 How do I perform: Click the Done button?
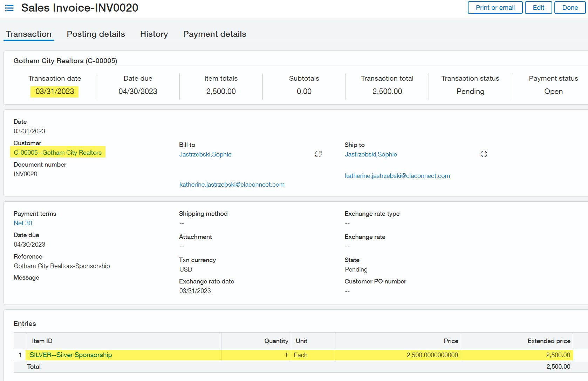(x=570, y=8)
